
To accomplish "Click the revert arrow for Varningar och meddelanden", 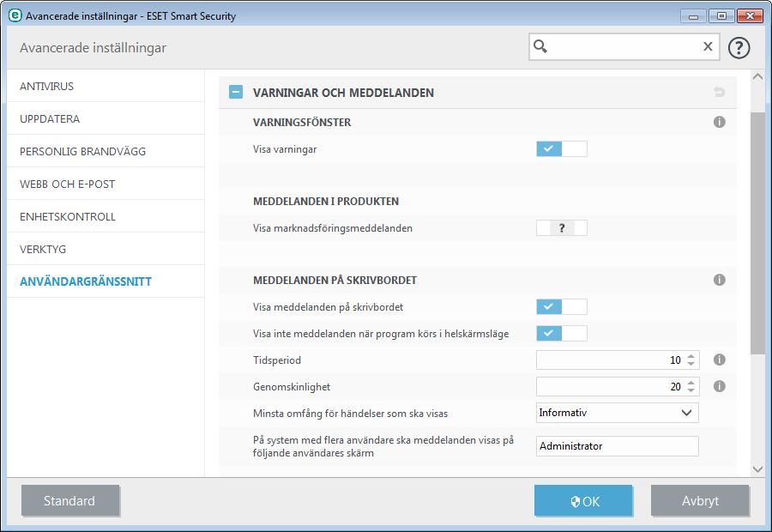I will click(719, 92).
